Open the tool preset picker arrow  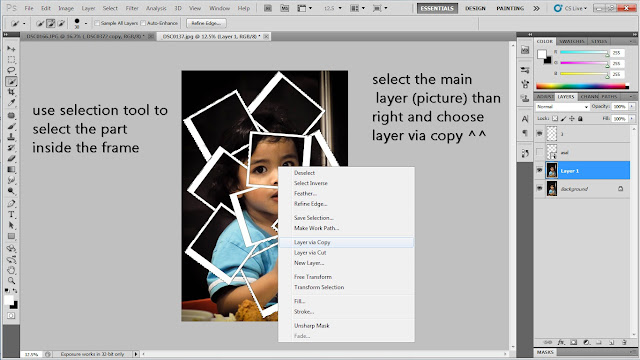coord(24,24)
